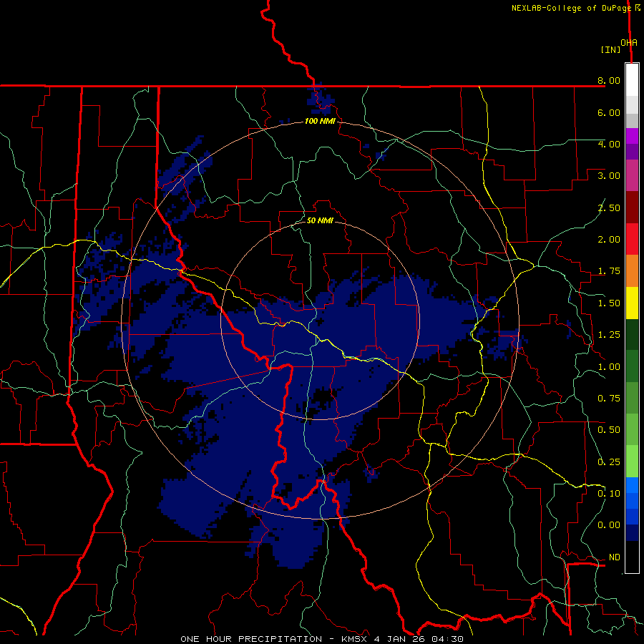Image resolution: width=644 pixels, height=644 pixels.
Task: Click the bright magenta legend swatch
Action: tap(632, 136)
